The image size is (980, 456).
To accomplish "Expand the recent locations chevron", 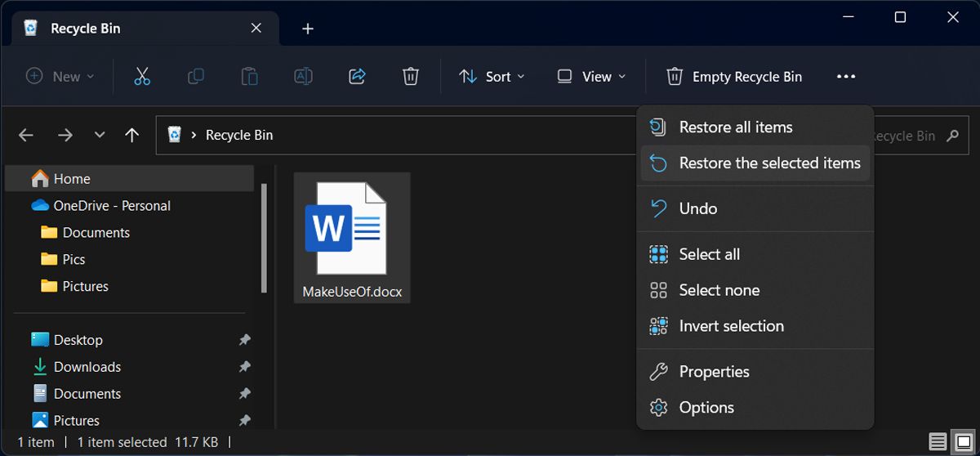I will point(100,136).
